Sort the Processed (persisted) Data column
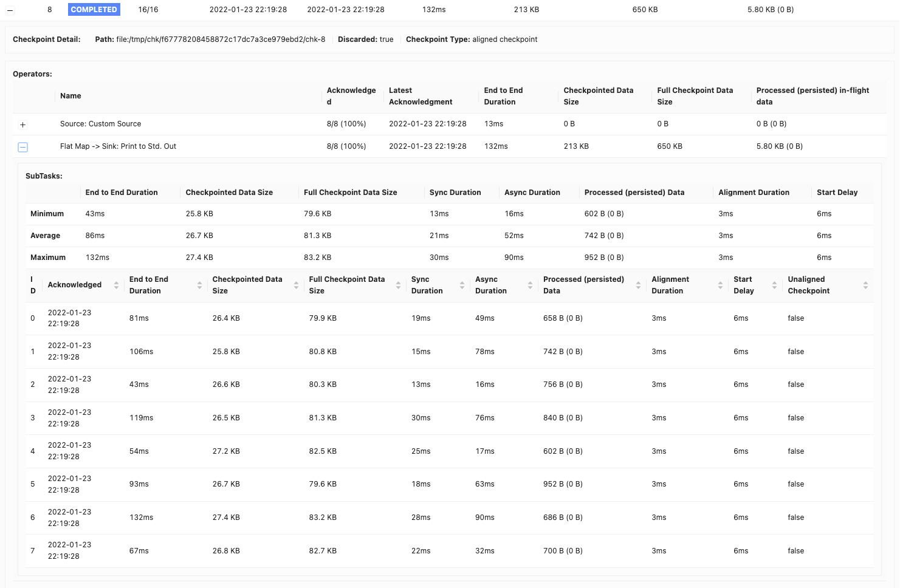 [637, 285]
